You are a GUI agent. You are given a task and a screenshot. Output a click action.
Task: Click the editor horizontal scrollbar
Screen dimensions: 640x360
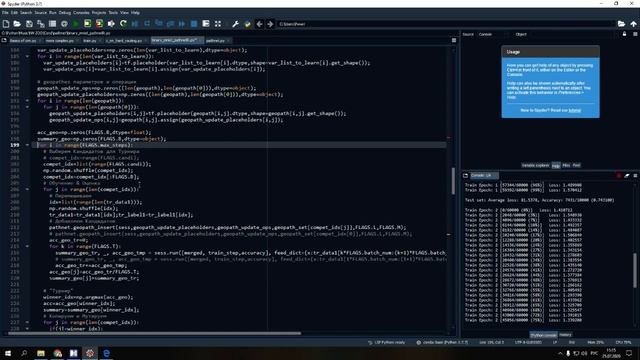(154, 333)
